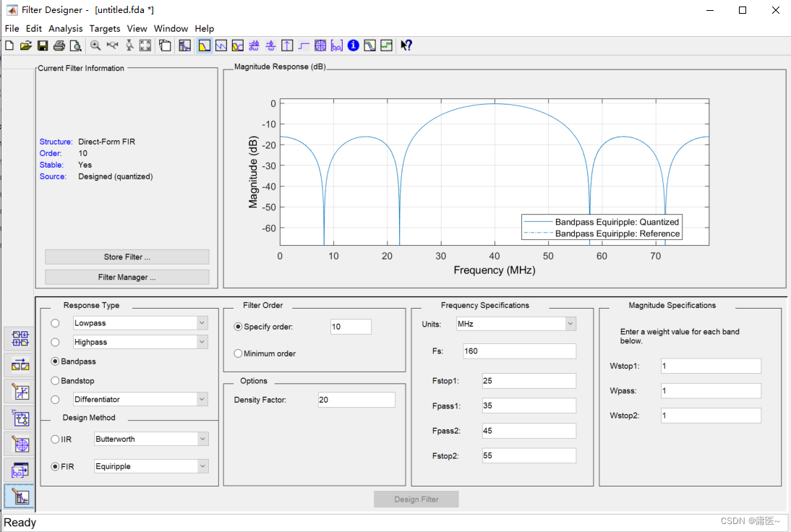Show the Impulse Response plot
The height and width of the screenshot is (532, 791).
pos(287,46)
